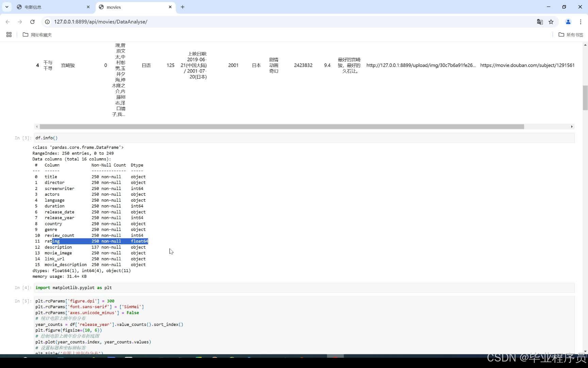The height and width of the screenshot is (368, 588).
Task: Click the 2423832 review count cell
Action: [303, 65]
